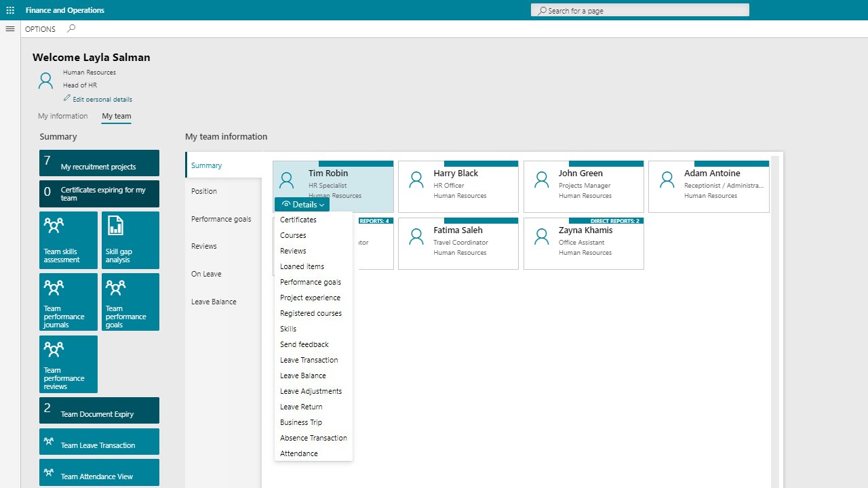Click Harry Black's person icon
The height and width of the screenshot is (488, 868).
click(416, 180)
